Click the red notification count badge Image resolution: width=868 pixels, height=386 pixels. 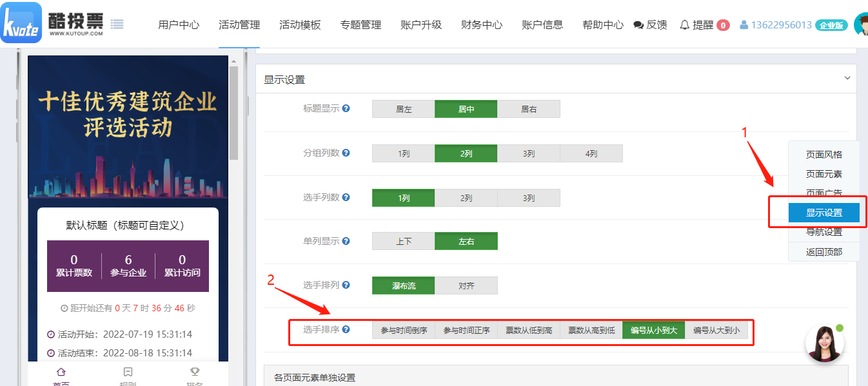tap(723, 25)
